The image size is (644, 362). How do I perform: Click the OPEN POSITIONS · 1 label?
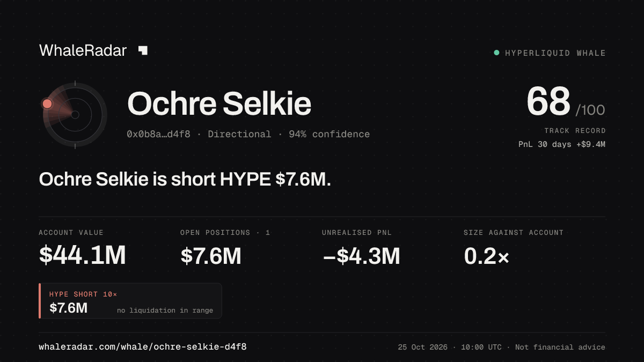(225, 233)
